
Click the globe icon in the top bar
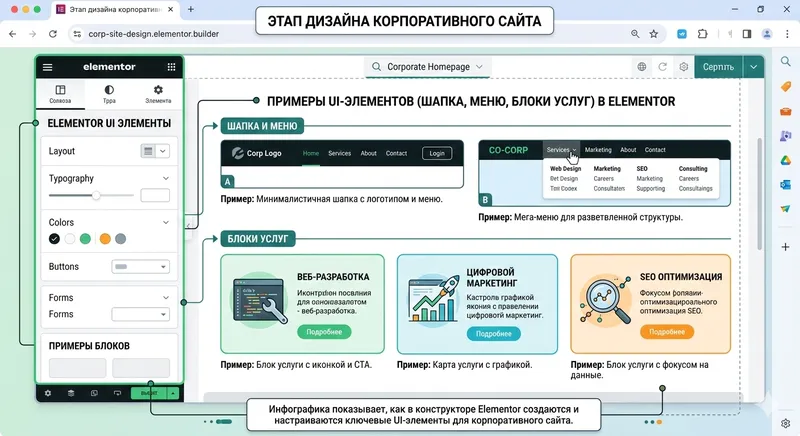point(641,67)
